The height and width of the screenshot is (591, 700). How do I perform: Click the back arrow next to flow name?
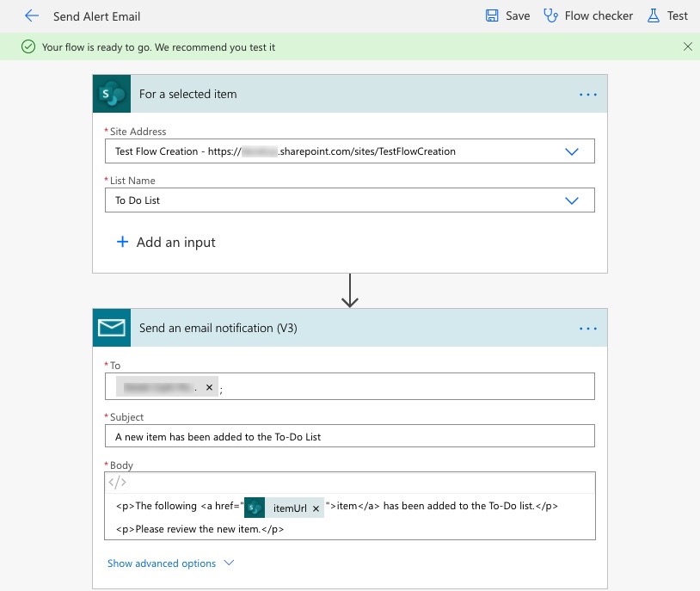[x=32, y=15]
